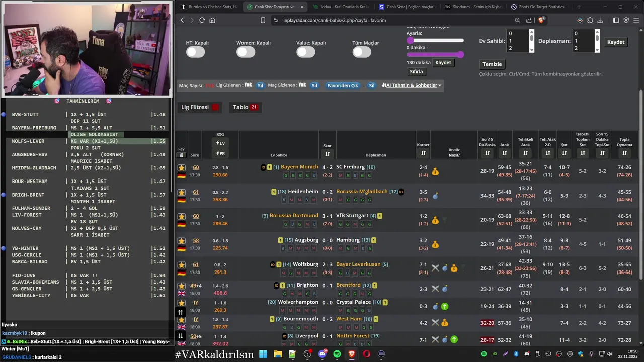Switch to Burnley vs Chelsea Stats tab

(x=209, y=7)
